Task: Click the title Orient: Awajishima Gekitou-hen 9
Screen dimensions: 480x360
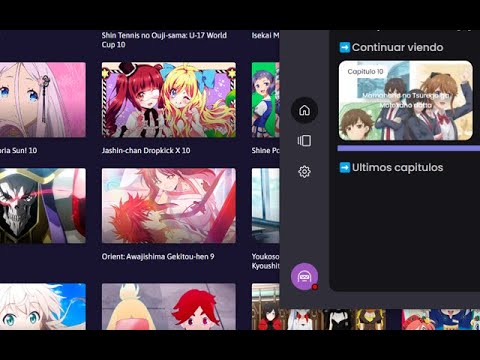Action: tap(158, 256)
